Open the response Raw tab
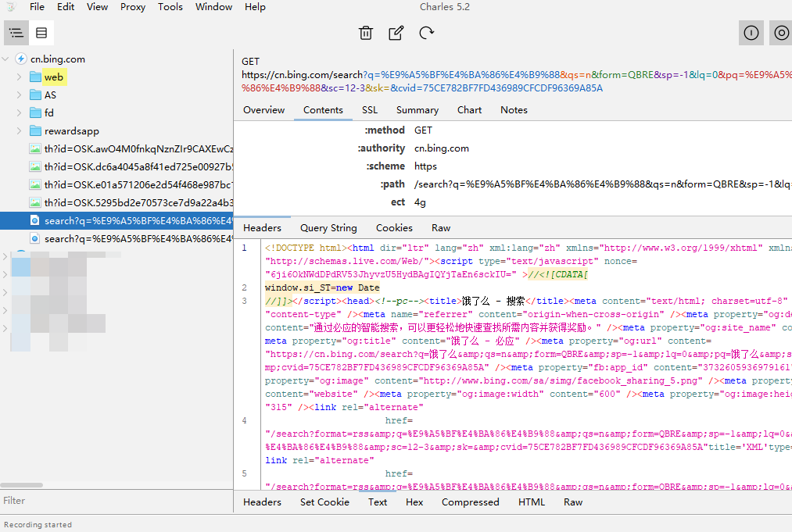 573,502
